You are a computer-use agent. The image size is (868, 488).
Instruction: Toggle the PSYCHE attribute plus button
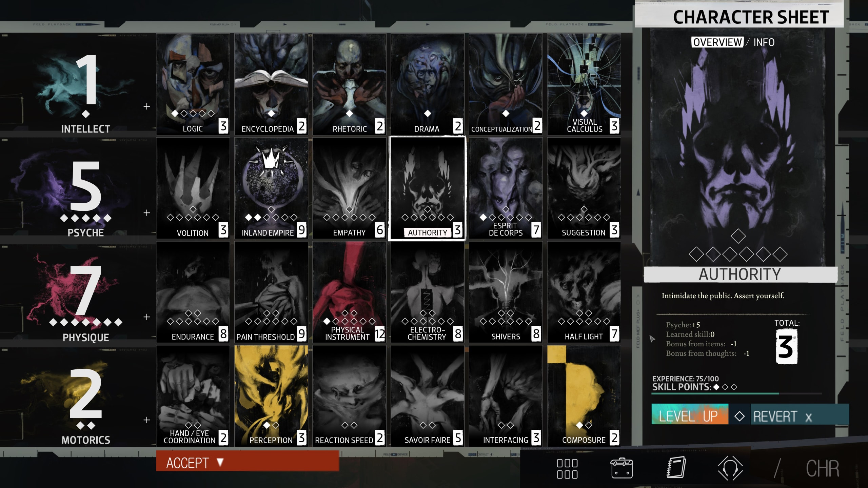148,213
